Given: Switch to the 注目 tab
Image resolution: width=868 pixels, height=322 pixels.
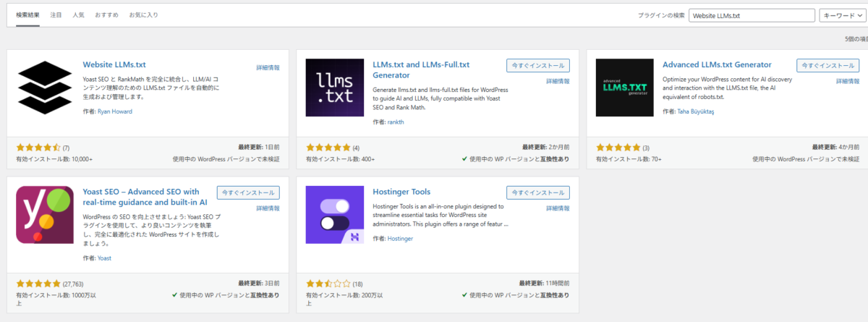Looking at the screenshot, I should pyautogui.click(x=56, y=14).
